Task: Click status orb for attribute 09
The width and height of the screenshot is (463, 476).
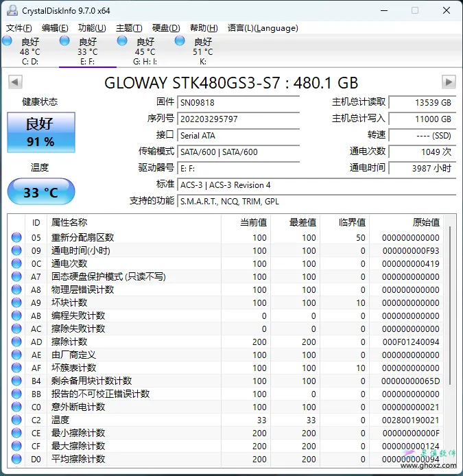Action: click(x=16, y=250)
